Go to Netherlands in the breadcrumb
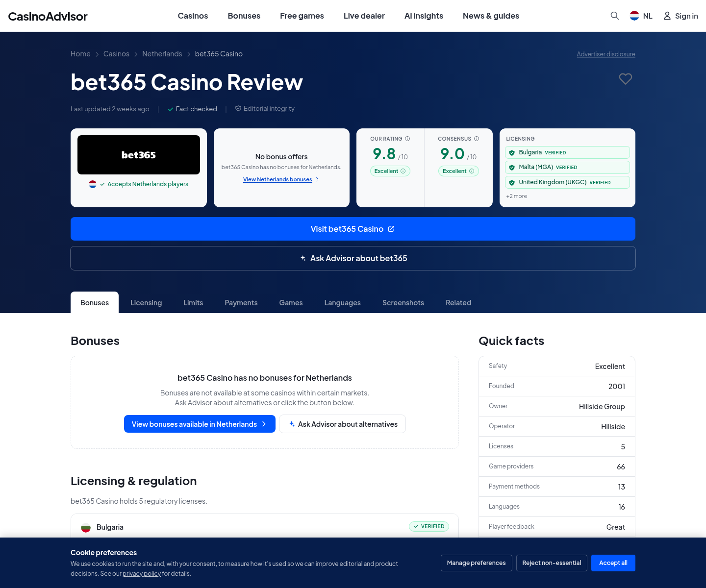The image size is (706, 588). click(x=162, y=54)
